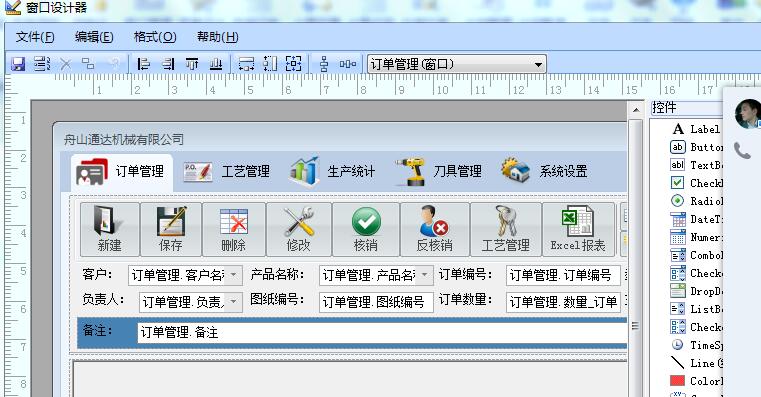
Task: Switch to the 工艺管理 tab
Action: click(x=226, y=171)
